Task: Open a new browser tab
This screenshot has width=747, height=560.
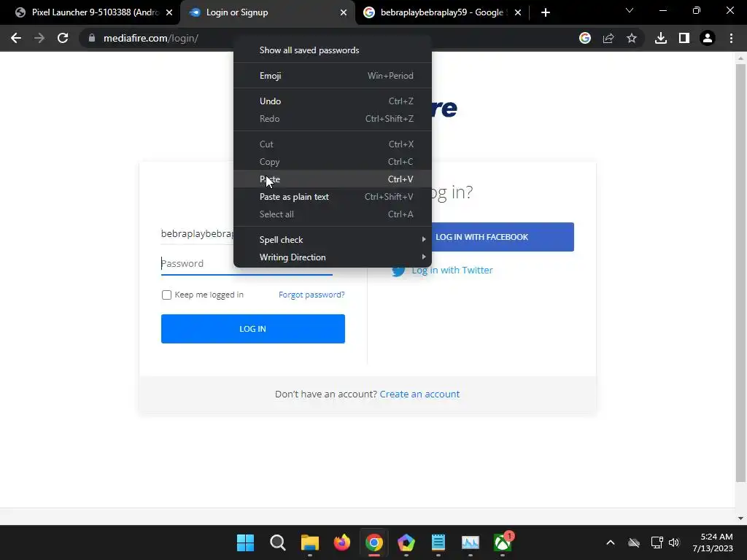Action: click(546, 12)
